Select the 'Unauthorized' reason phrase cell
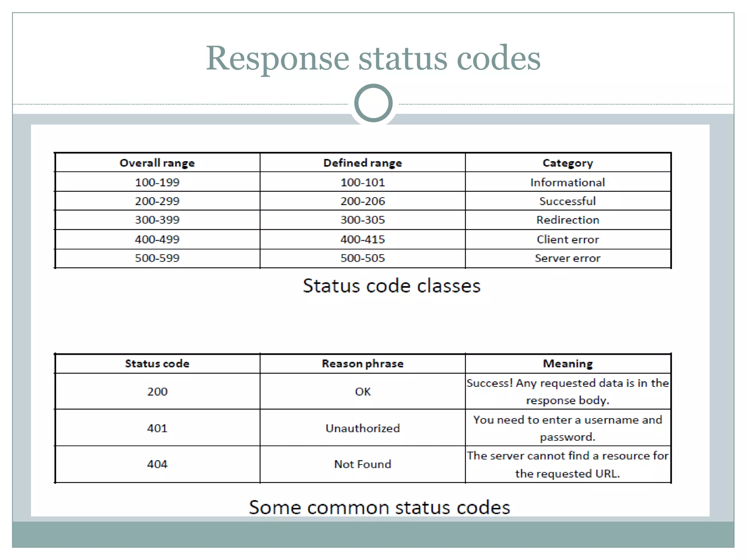This screenshot has height=560, width=747. [x=363, y=428]
